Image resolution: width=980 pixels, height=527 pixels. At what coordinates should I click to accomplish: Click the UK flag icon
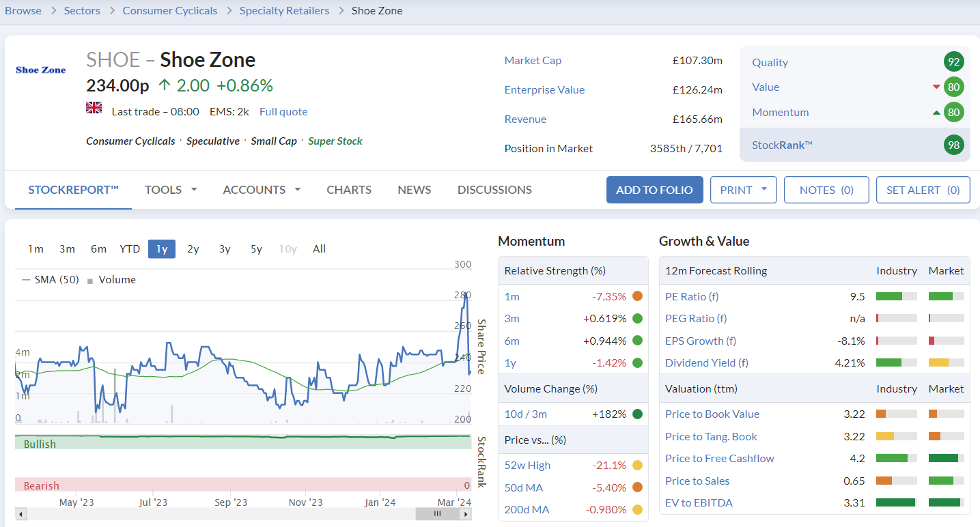click(x=94, y=108)
